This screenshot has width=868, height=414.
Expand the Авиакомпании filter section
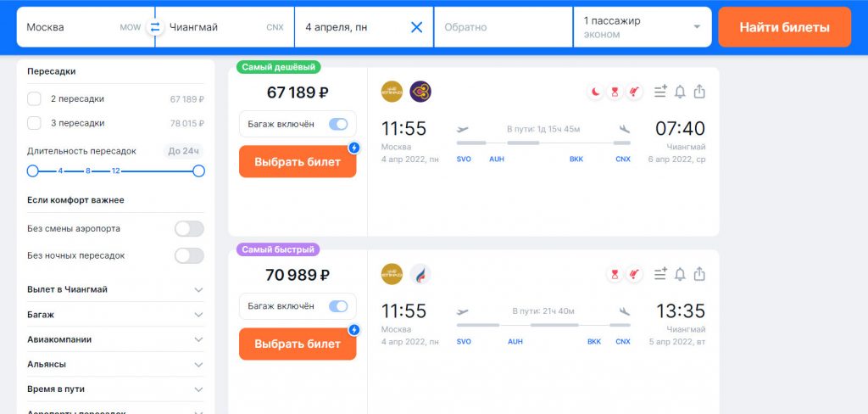[x=115, y=339]
